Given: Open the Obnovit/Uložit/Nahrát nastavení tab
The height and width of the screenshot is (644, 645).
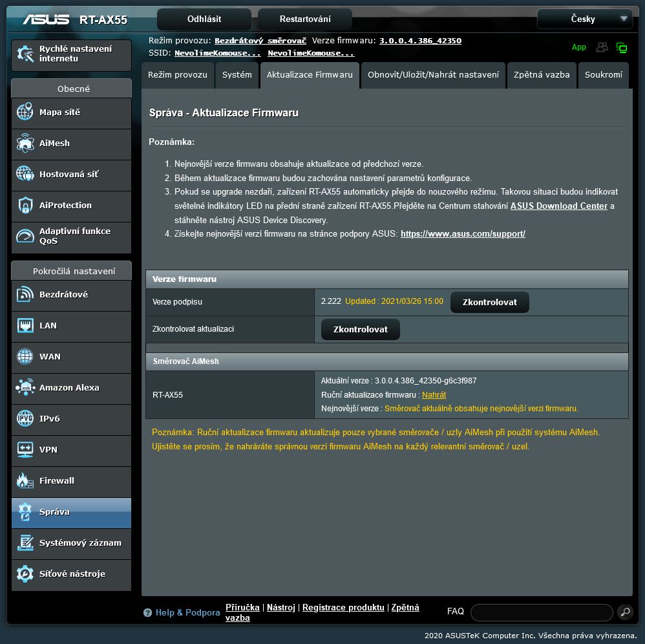Looking at the screenshot, I should tap(433, 75).
